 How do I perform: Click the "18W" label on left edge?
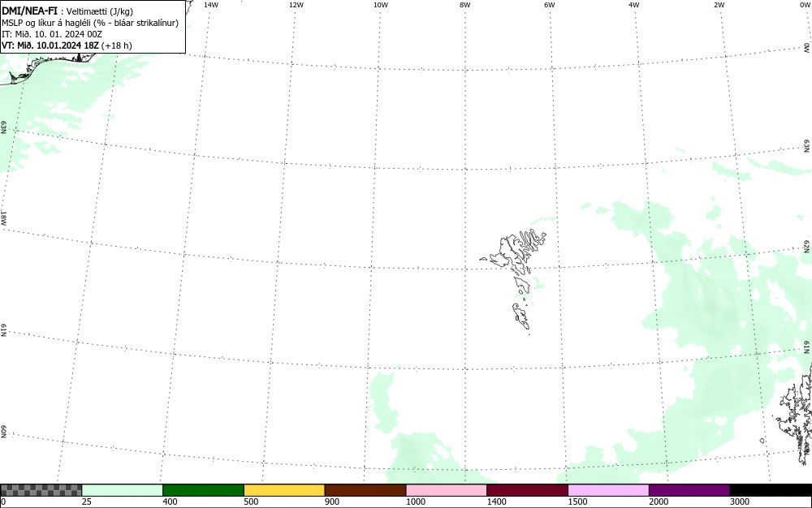point(3,217)
